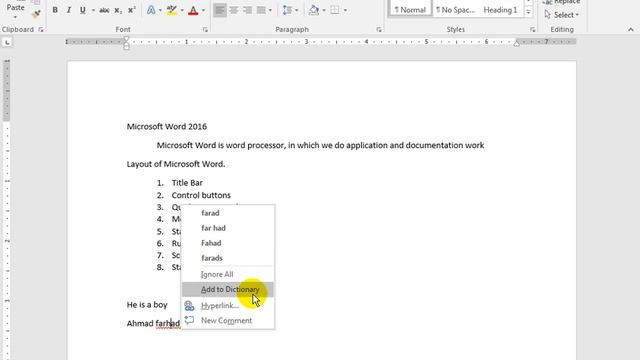Click the right indent ruler marker

coord(516,43)
